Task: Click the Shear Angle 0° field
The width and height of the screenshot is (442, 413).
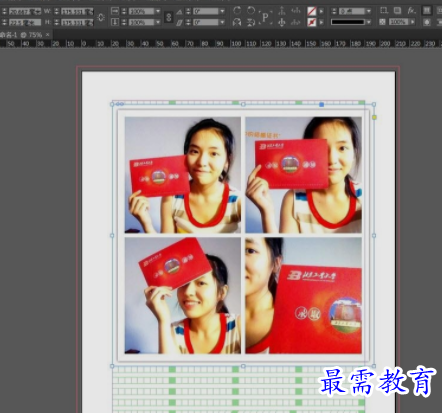Action: pyautogui.click(x=206, y=22)
